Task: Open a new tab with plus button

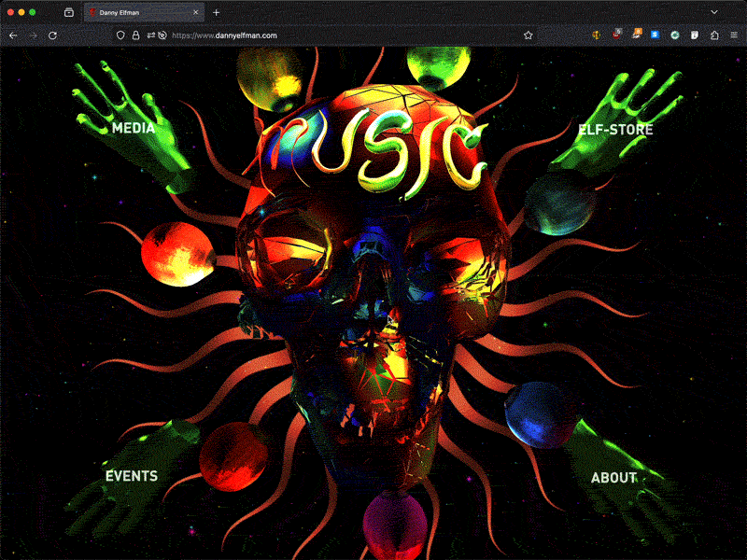Action: click(217, 13)
